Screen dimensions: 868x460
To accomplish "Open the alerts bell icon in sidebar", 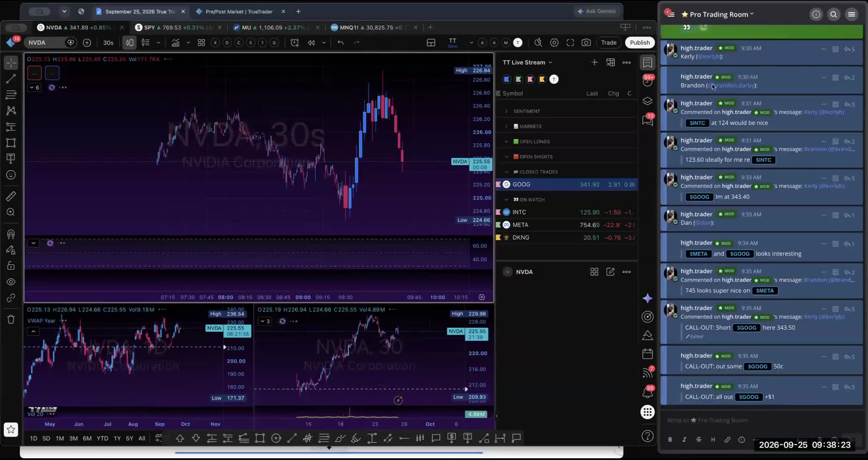I will (x=647, y=392).
